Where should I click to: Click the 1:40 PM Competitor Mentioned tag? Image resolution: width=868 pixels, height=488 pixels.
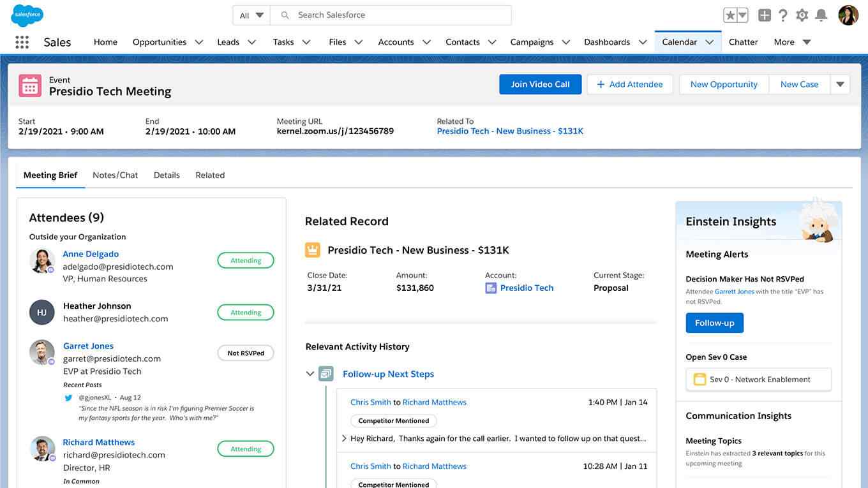tap(394, 421)
